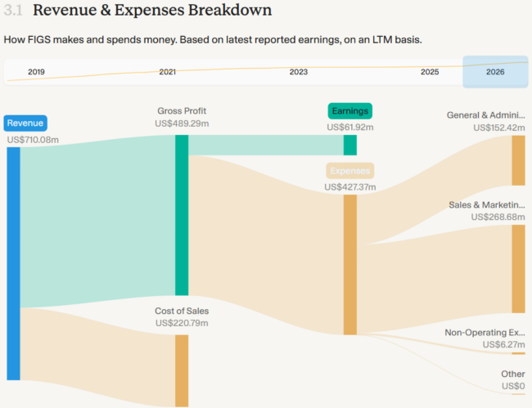Click the Sales & Marketin... label

(487, 204)
